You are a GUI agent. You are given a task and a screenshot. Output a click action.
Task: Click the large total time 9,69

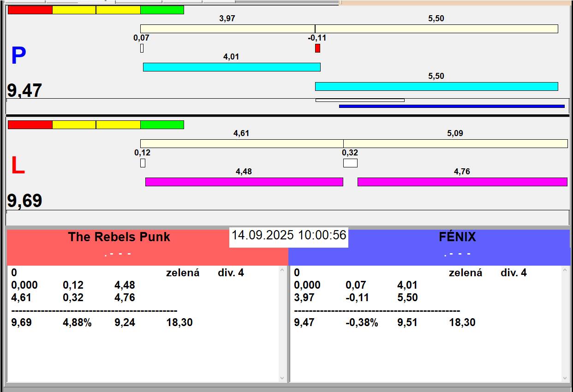pos(24,201)
